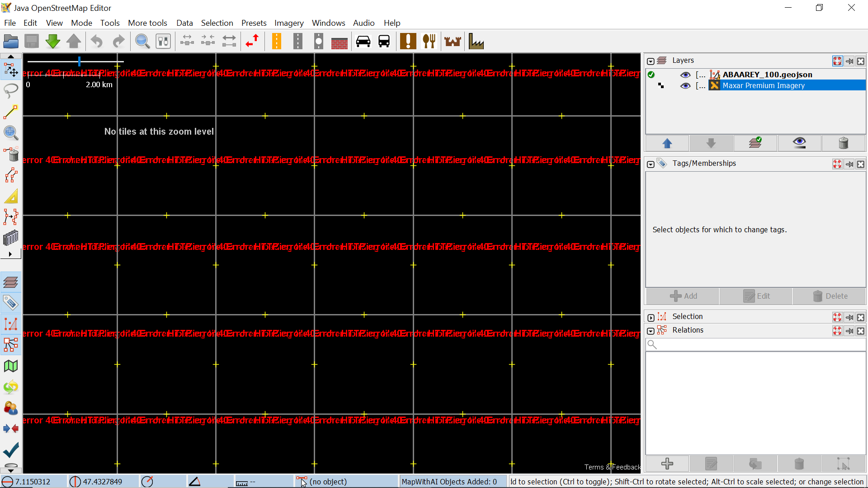This screenshot has width=868, height=488.
Task: Toggle the Tags/Memberships sidebar button
Action: tap(11, 303)
